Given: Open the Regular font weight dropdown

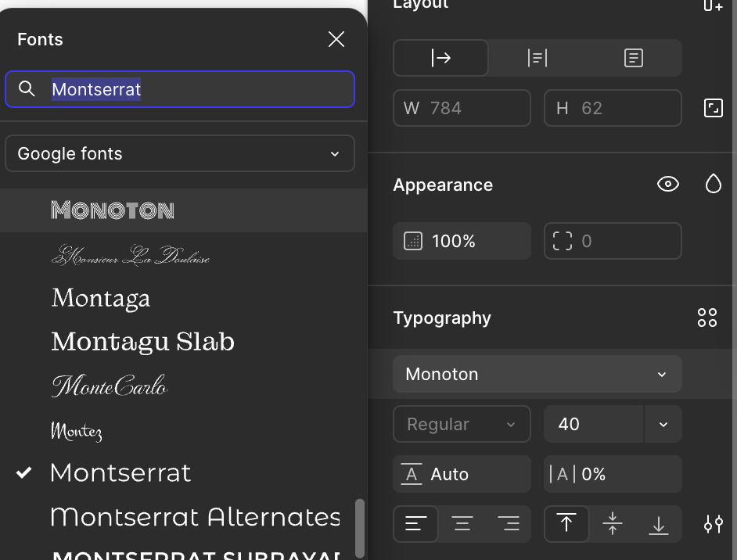Looking at the screenshot, I should tap(462, 424).
